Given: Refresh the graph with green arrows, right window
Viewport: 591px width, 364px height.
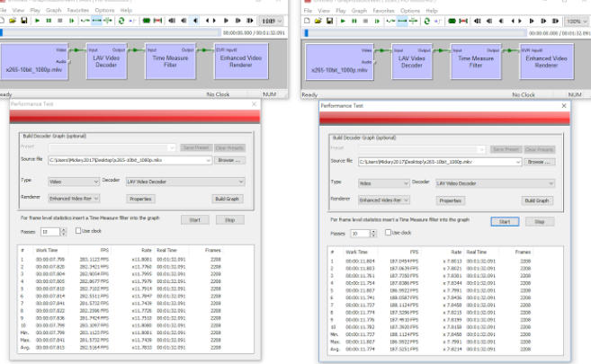Looking at the screenshot, I should (x=427, y=21).
